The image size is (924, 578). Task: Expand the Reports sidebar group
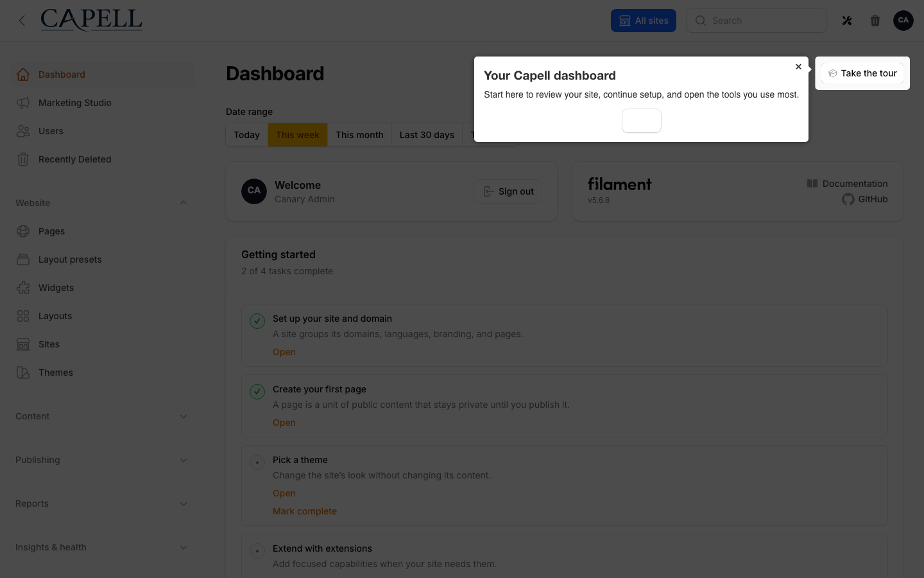click(103, 504)
